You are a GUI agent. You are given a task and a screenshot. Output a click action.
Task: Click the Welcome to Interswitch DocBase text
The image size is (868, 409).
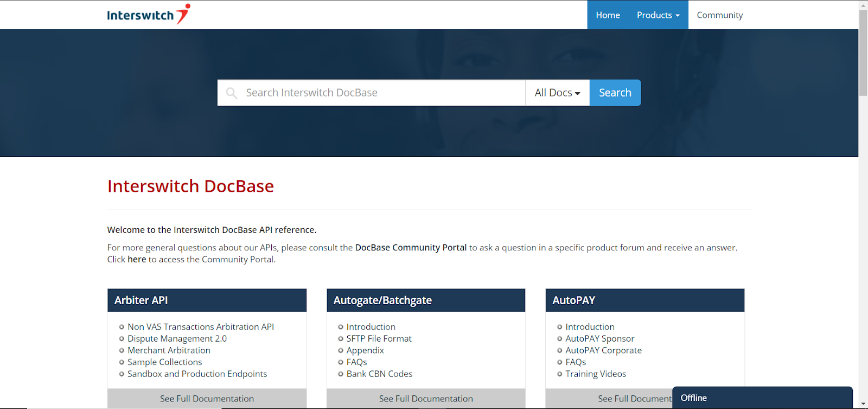pyautogui.click(x=212, y=230)
